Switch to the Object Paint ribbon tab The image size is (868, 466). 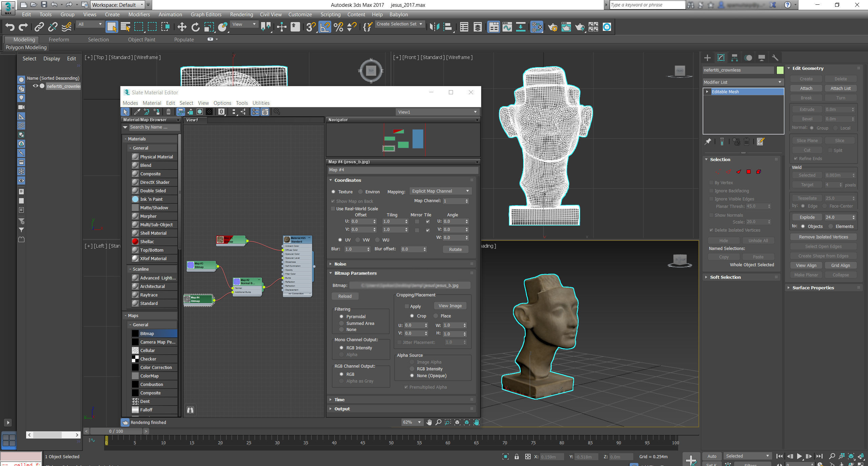[x=141, y=39]
